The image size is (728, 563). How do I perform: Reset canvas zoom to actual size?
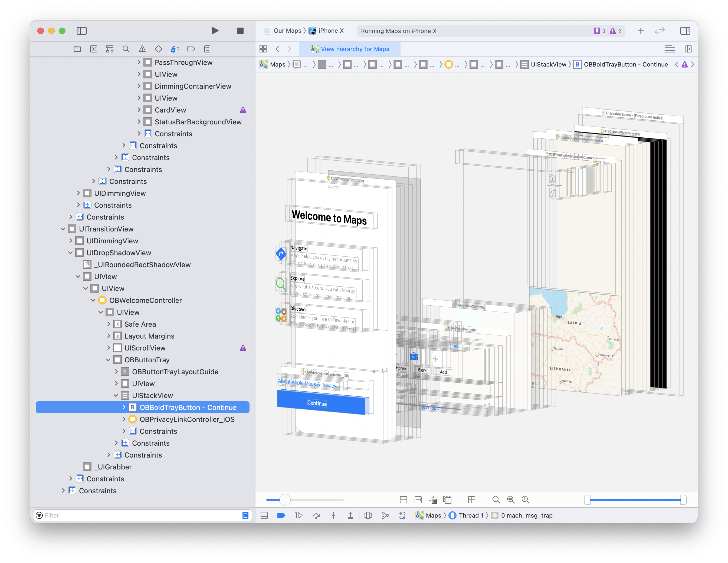coord(511,499)
